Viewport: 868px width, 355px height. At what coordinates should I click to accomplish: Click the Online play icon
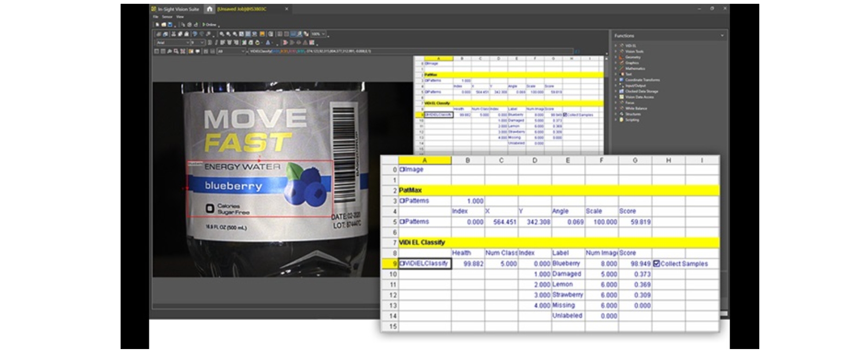[x=204, y=24]
